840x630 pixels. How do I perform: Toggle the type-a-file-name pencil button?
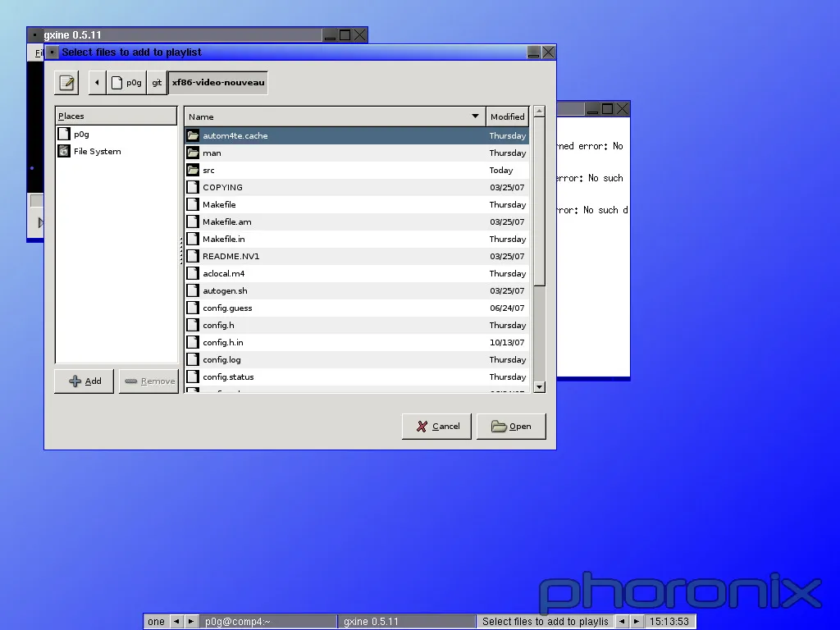click(x=66, y=83)
